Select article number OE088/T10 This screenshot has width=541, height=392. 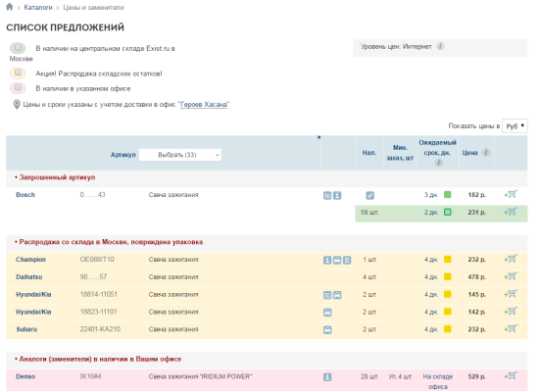(97, 259)
